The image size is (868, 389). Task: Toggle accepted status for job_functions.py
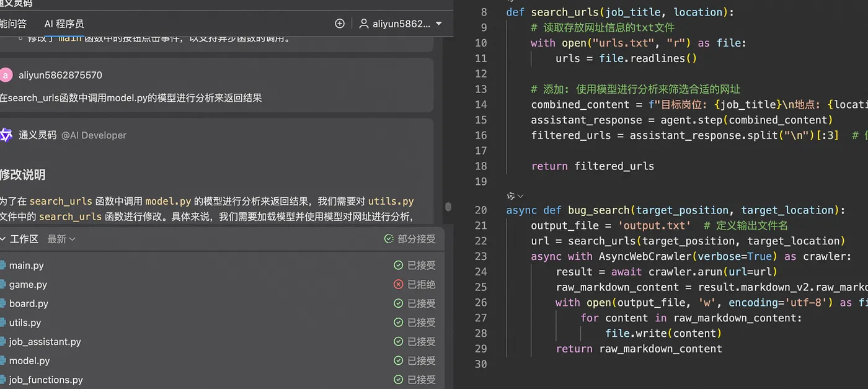pyautogui.click(x=415, y=380)
